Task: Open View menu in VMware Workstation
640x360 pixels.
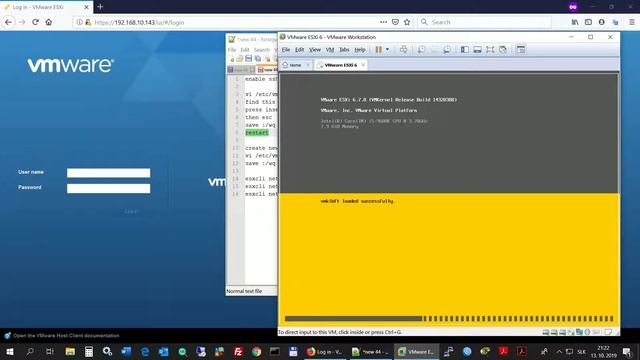Action: (x=314, y=49)
